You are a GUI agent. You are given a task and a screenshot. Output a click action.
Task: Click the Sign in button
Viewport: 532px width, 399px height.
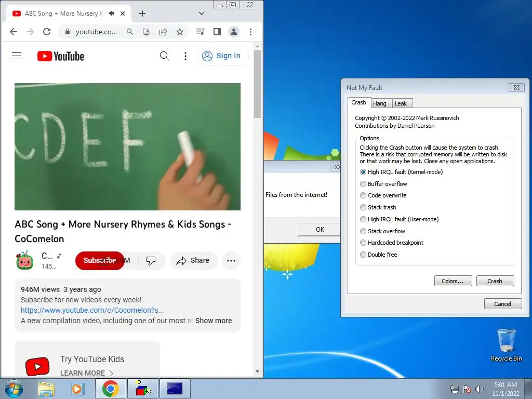point(222,56)
